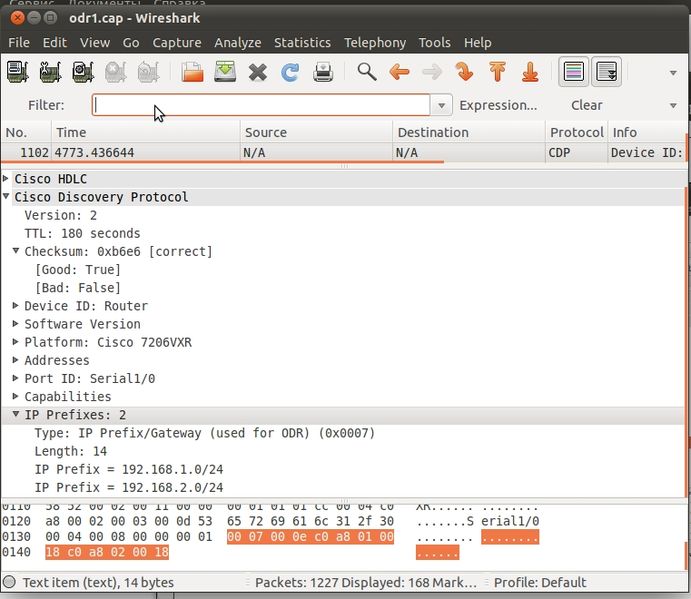This screenshot has width=691, height=599.
Task: Collapse Cisco Discovery Protocol node
Action: [6, 196]
